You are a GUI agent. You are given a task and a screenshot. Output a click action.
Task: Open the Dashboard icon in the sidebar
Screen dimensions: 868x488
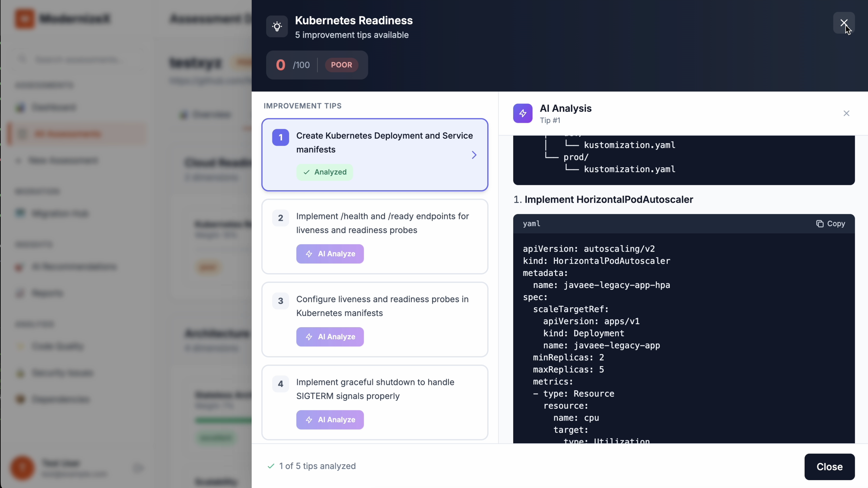(x=21, y=107)
